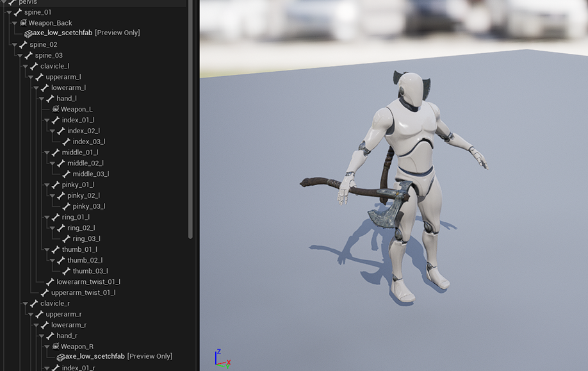This screenshot has height=371, width=588.
Task: Click the index_01_l bone icon
Action: 56,120
